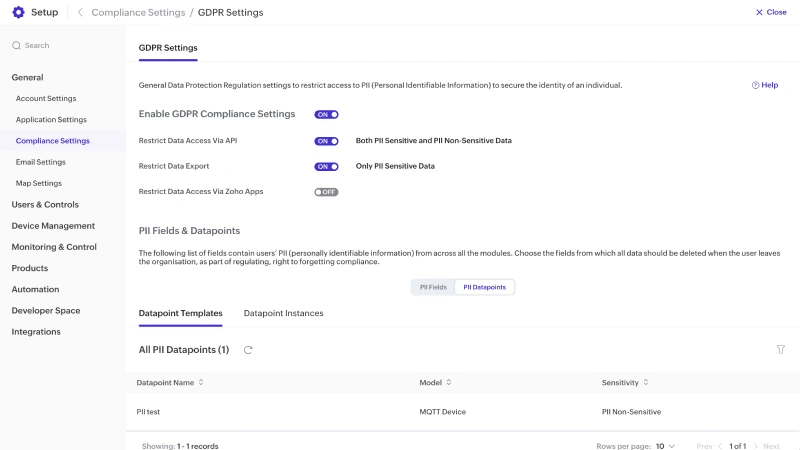
Task: Sort by Model column arrows
Action: click(x=448, y=382)
